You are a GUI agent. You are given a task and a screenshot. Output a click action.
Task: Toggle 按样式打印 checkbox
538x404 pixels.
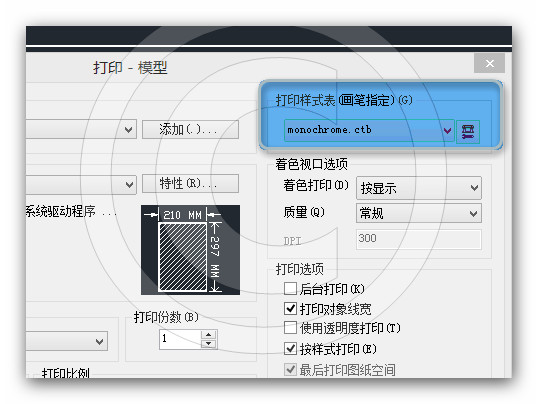point(290,349)
